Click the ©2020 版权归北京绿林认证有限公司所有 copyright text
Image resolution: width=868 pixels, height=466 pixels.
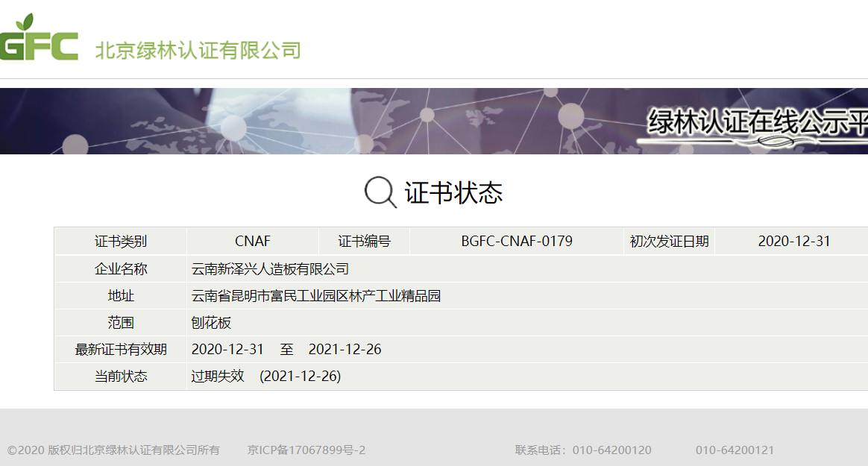[x=113, y=450]
